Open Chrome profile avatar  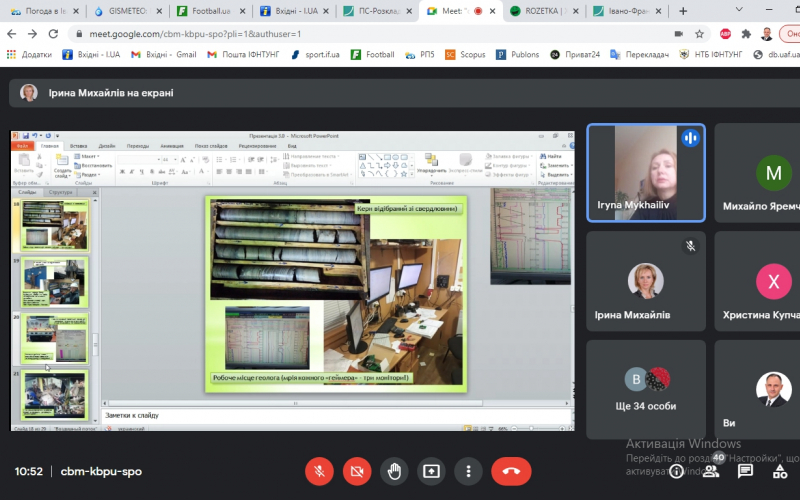coord(766,34)
